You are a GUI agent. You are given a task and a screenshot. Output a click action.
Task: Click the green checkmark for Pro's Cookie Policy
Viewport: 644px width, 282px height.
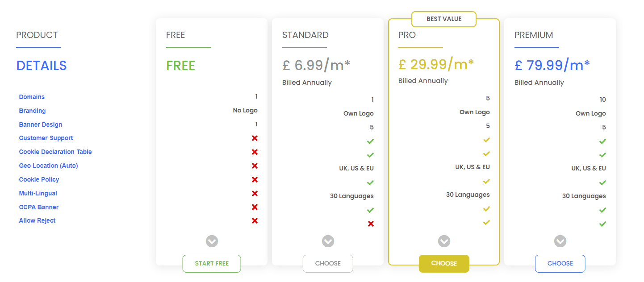[486, 181]
